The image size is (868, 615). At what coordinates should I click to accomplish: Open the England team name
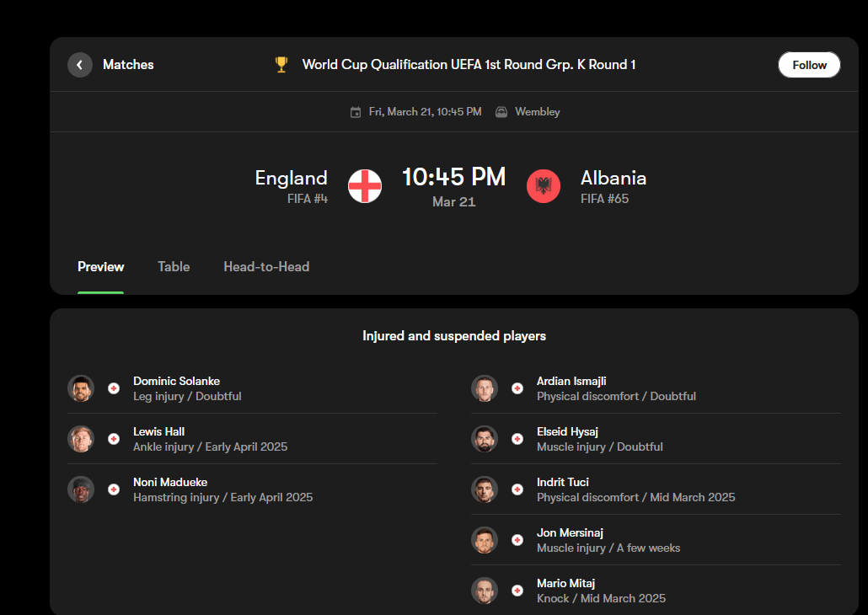(291, 178)
